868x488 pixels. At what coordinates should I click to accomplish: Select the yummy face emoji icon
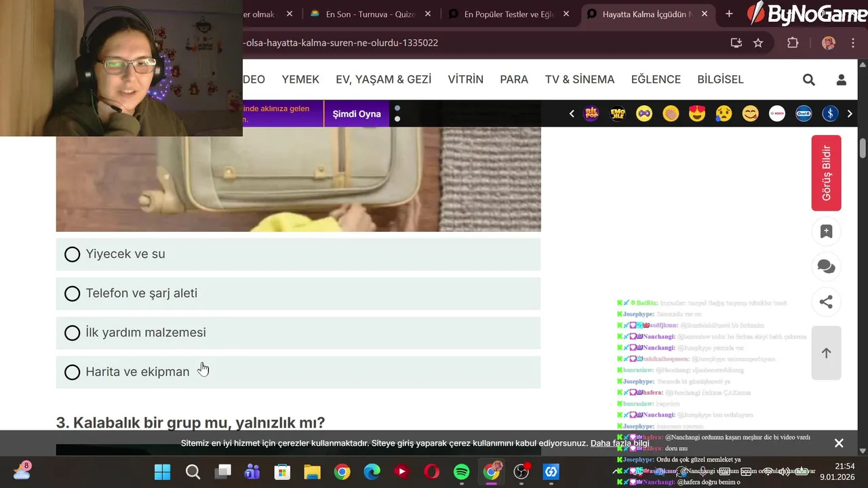[750, 114]
